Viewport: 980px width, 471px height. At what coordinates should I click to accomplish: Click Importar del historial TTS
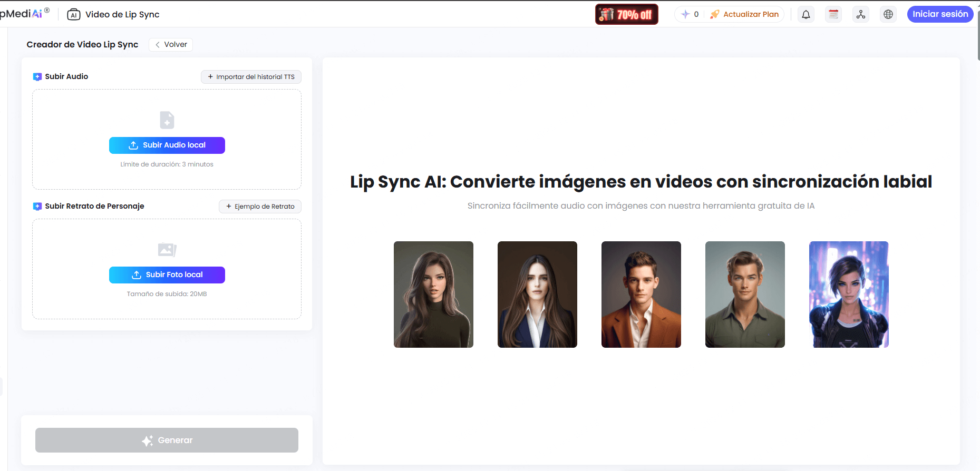251,77
